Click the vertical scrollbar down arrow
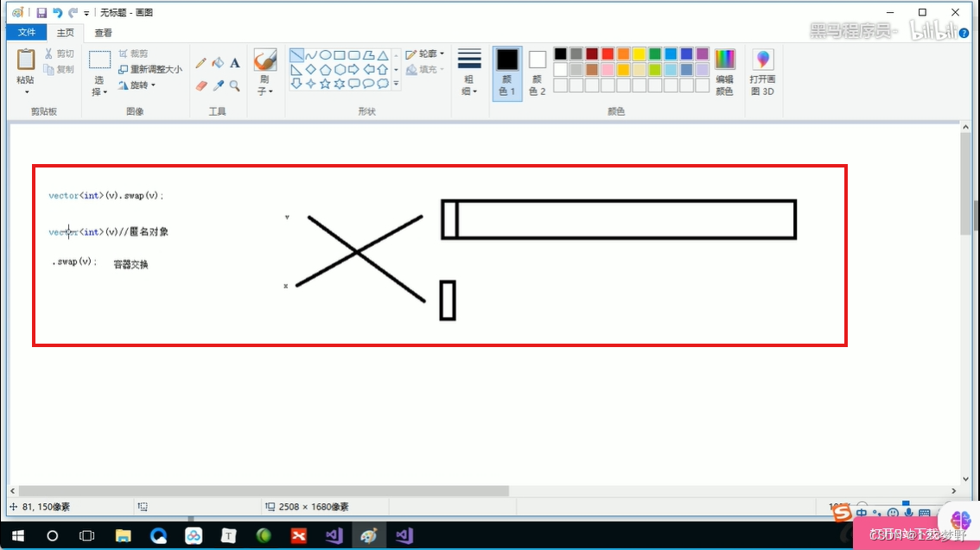 pyautogui.click(x=965, y=479)
